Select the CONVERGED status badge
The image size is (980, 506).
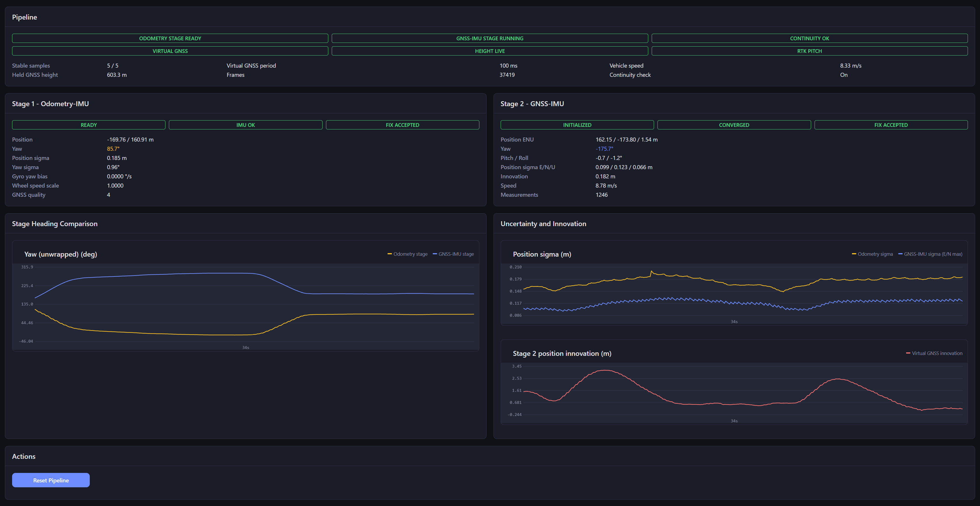pos(734,125)
